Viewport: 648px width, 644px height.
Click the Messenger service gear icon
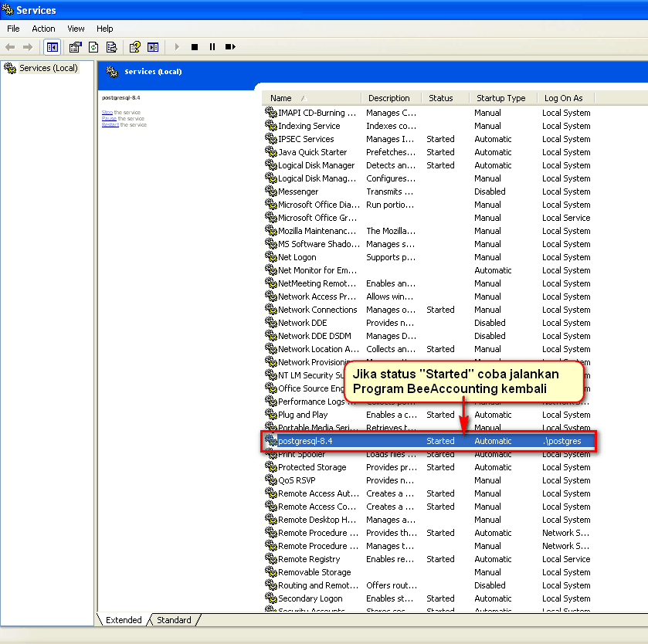click(x=270, y=192)
